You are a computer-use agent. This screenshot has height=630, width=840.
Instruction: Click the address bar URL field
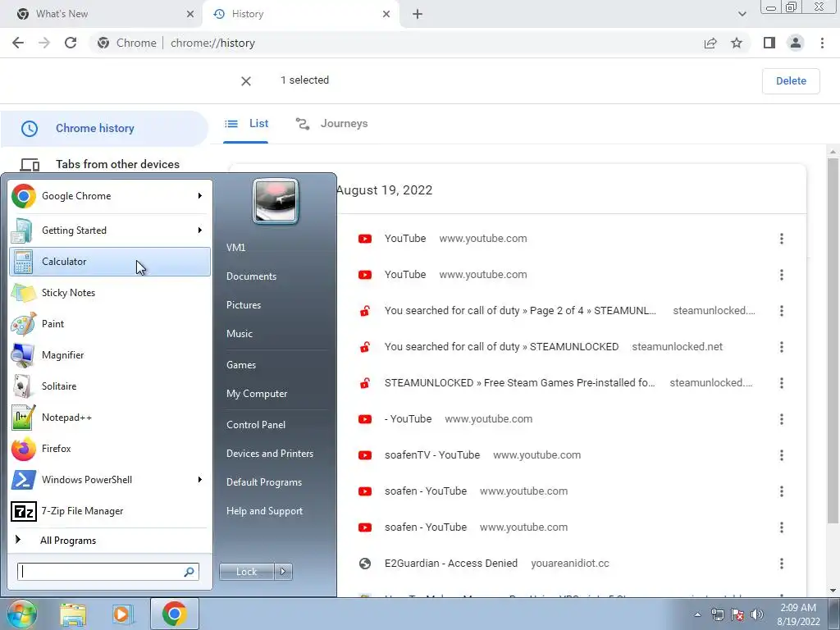396,43
